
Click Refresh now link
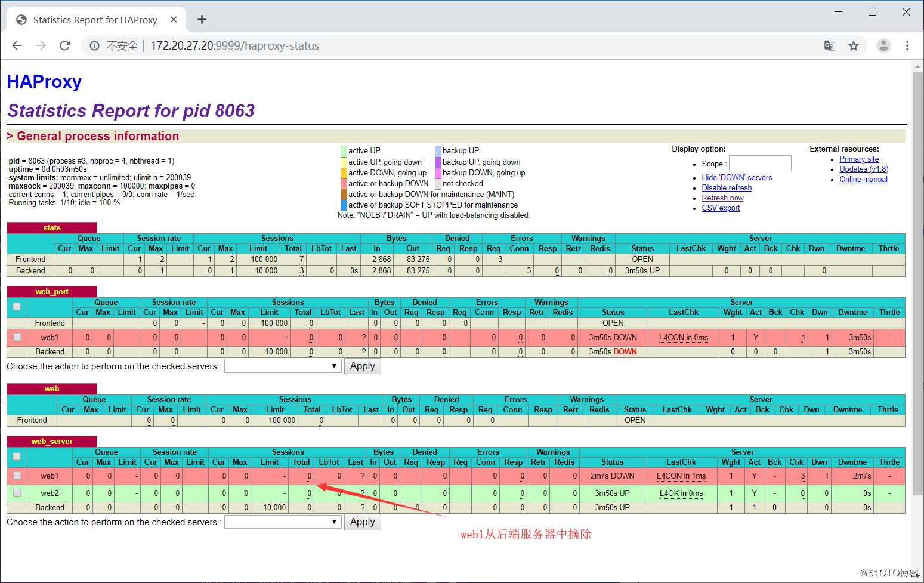(x=722, y=198)
